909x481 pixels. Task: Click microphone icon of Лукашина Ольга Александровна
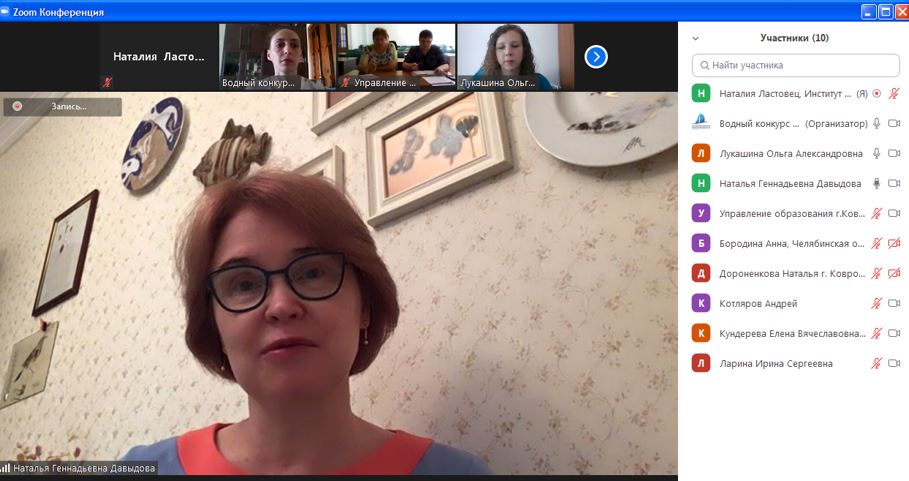[x=876, y=153]
